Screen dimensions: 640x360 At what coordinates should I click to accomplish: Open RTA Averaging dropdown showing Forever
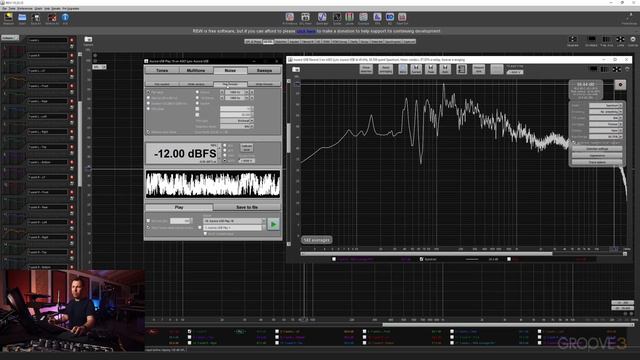click(606, 124)
